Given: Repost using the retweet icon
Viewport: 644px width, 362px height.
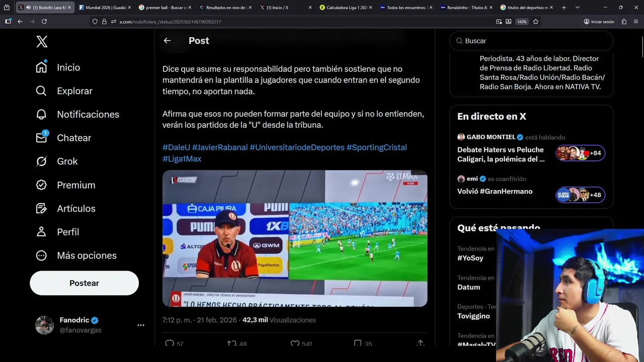Looking at the screenshot, I should click(x=231, y=344).
